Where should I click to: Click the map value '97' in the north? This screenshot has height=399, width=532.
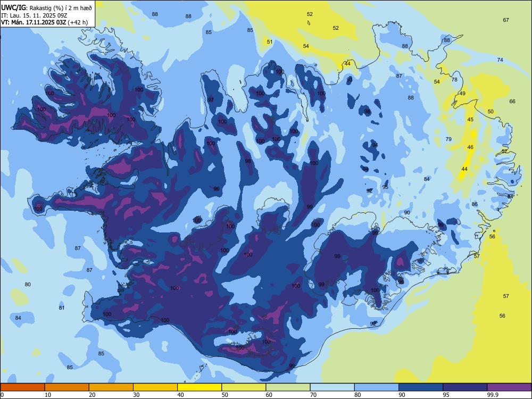tap(211, 100)
